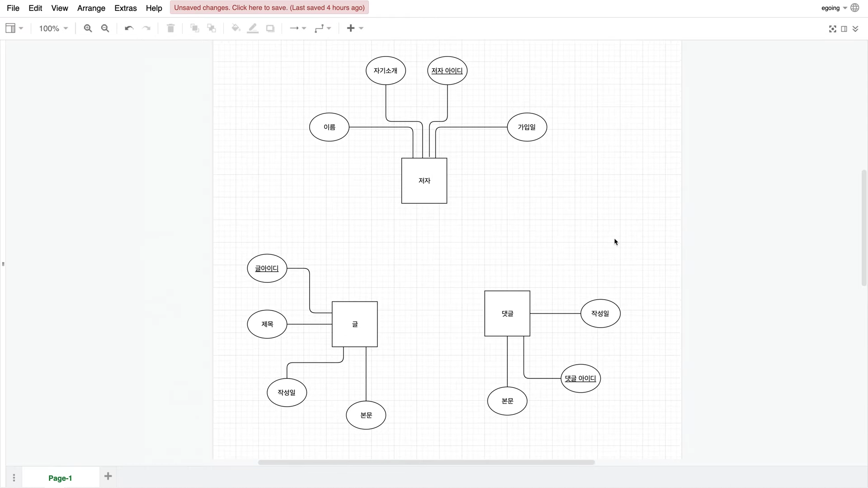Screen dimensions: 868x488
Task: Open the Connection arrow style dropdown
Action: coord(297,28)
